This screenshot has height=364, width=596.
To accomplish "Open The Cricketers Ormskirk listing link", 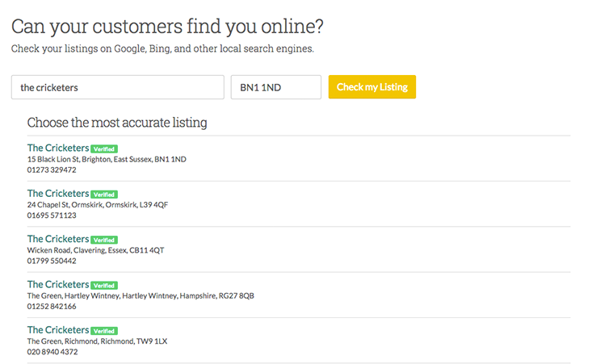I will 58,194.
